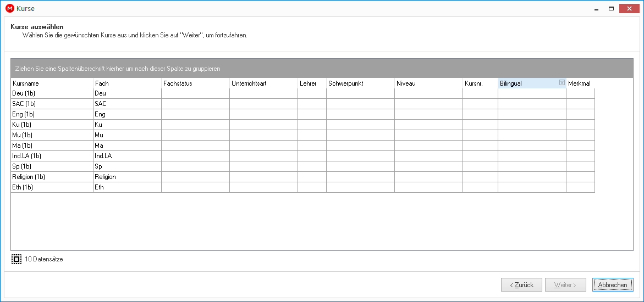Click the Fach cell reading SAC
The width and height of the screenshot is (644, 302).
(x=128, y=104)
